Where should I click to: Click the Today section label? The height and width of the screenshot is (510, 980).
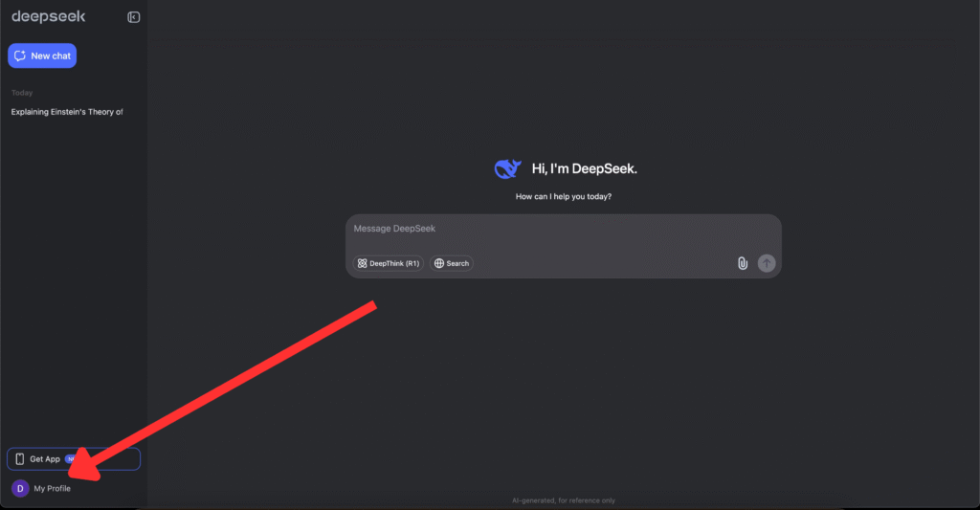(x=22, y=93)
